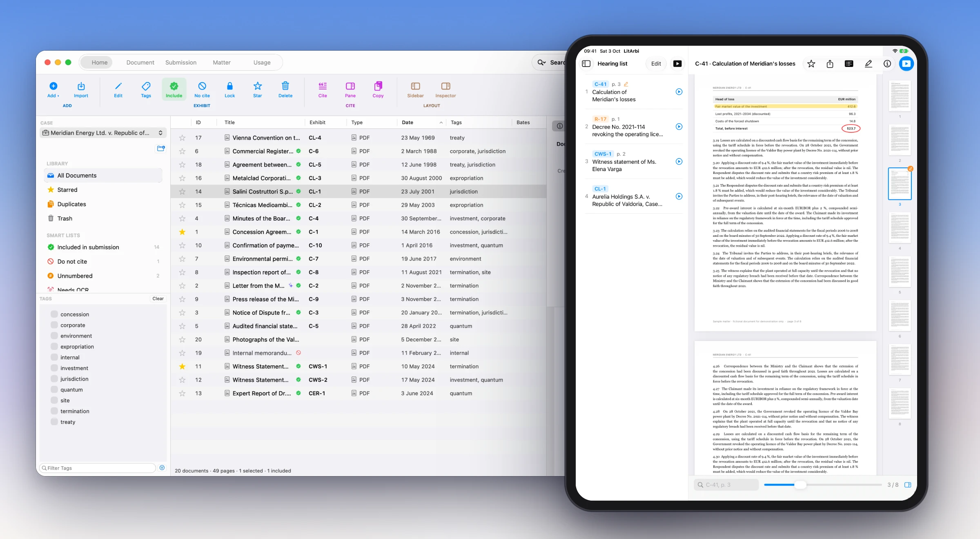
Task: Click the Tags toolbar icon
Action: pos(146,89)
